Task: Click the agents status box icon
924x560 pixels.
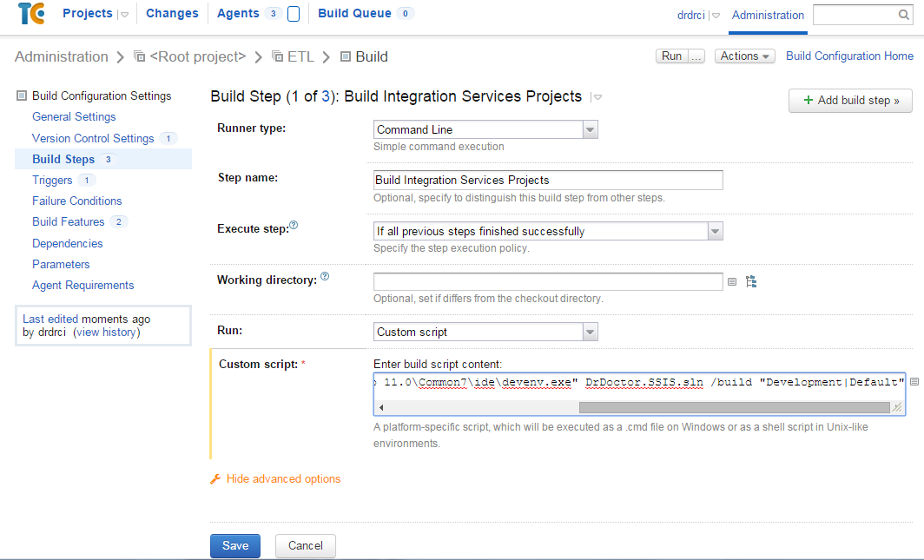Action: [294, 14]
